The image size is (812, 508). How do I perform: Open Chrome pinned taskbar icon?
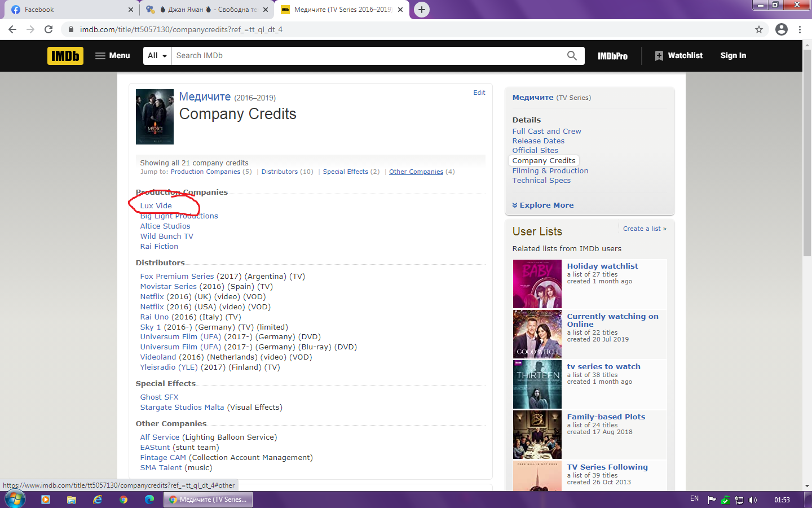(x=123, y=500)
